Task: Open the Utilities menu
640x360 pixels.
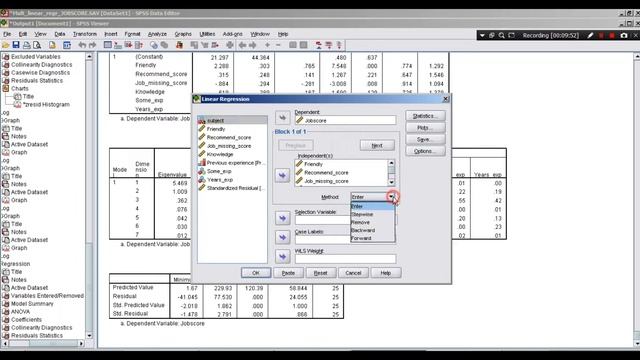Action: point(207,34)
